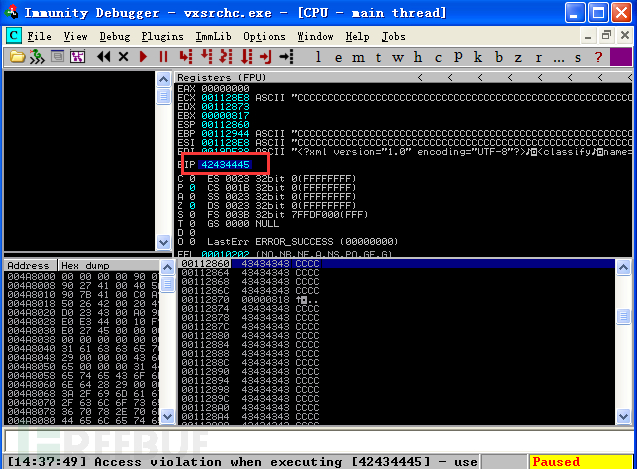Show source via 's' button

pos(578,58)
